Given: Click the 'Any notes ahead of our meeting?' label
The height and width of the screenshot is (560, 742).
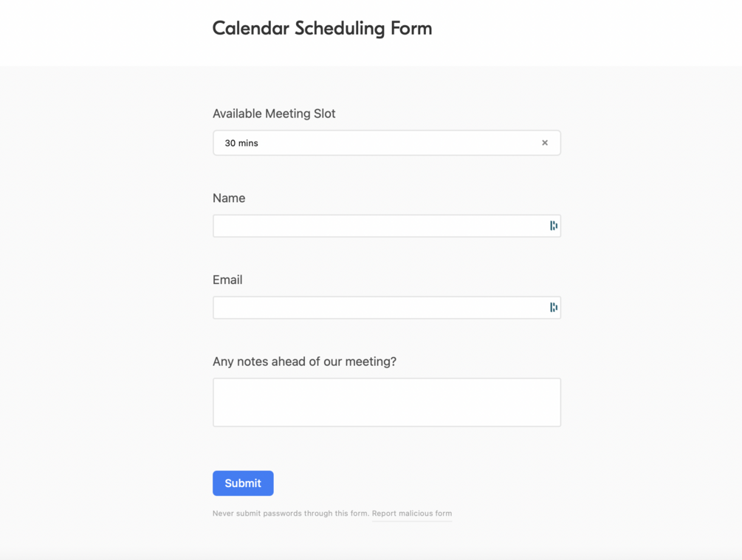Looking at the screenshot, I should [x=304, y=362].
